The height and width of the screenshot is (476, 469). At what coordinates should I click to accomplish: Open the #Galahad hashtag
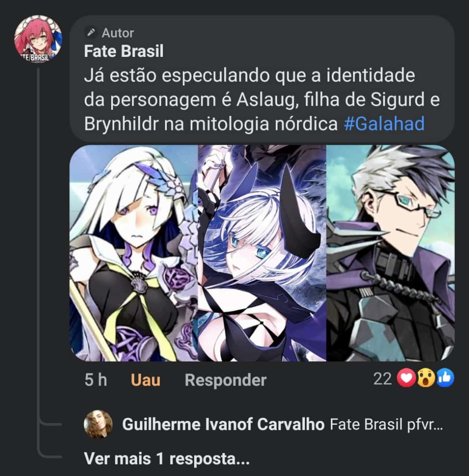(384, 124)
